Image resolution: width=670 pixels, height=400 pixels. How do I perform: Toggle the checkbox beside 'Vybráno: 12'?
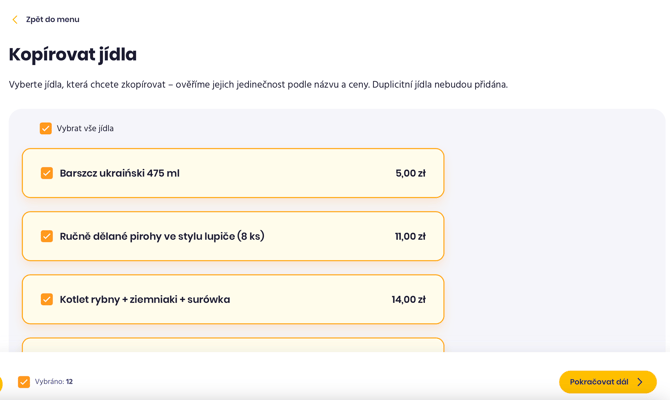click(x=24, y=382)
